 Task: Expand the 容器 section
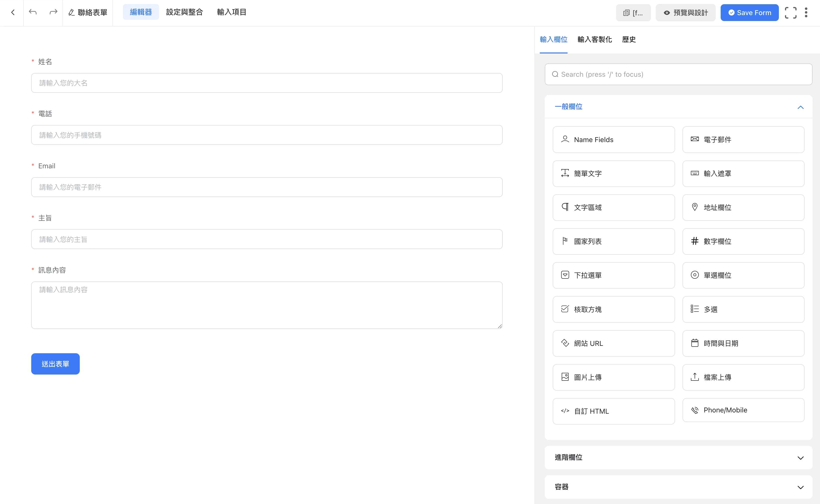(x=800, y=487)
